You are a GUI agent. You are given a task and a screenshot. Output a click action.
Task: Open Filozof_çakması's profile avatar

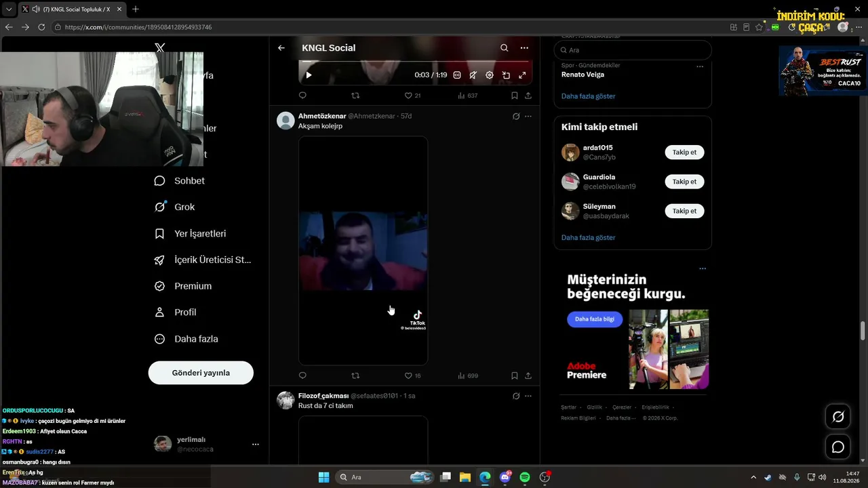coord(285,401)
